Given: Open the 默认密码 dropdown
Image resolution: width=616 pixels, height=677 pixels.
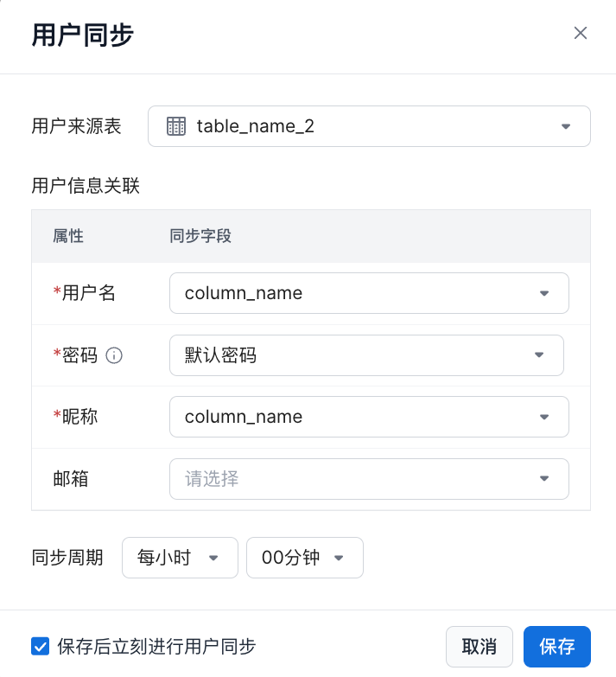Looking at the screenshot, I should pos(366,355).
